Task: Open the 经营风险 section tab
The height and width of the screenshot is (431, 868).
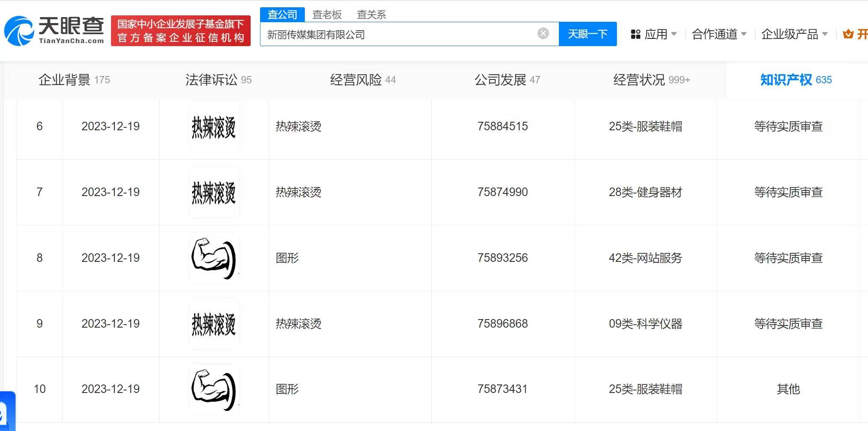Action: 362,80
